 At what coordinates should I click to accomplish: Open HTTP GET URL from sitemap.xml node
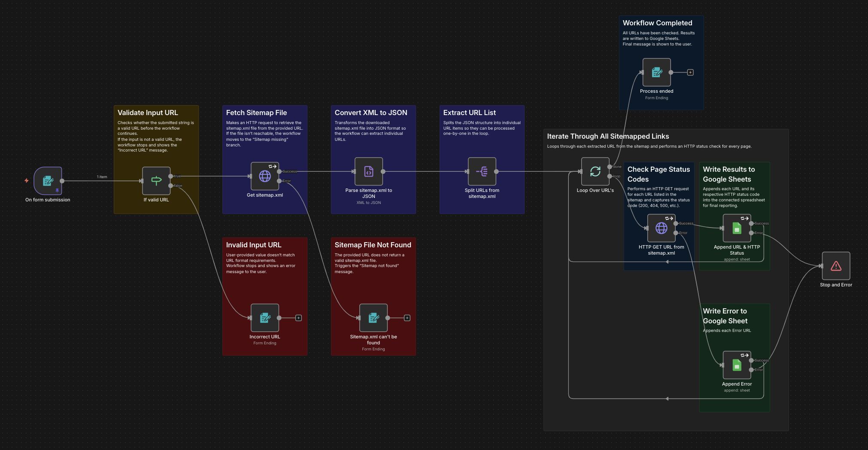click(x=661, y=228)
